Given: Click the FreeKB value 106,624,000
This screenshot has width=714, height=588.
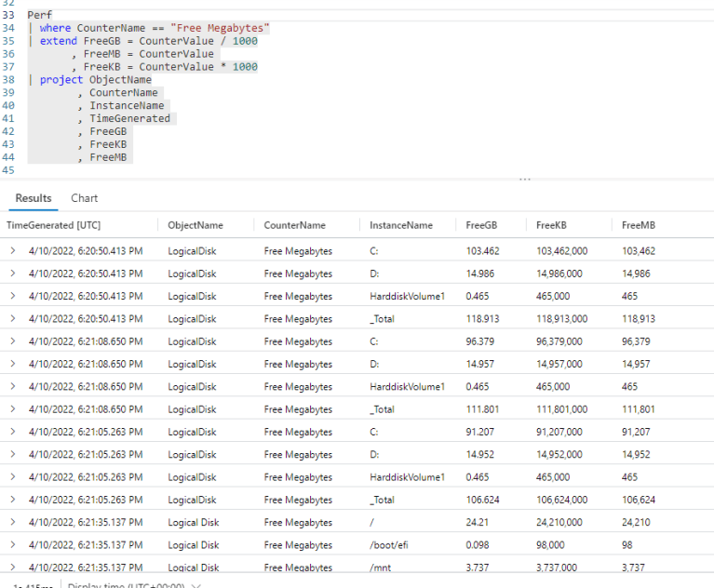Looking at the screenshot, I should 561,500.
